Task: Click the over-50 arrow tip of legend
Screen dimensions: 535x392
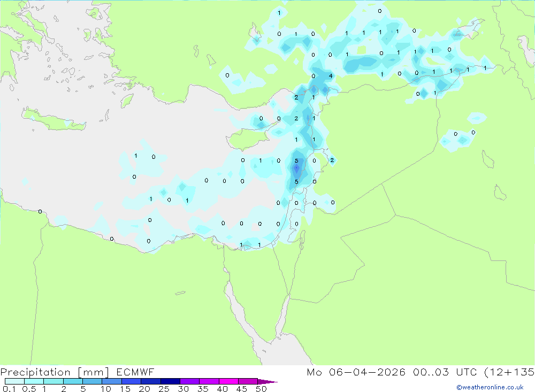Action: click(x=267, y=382)
